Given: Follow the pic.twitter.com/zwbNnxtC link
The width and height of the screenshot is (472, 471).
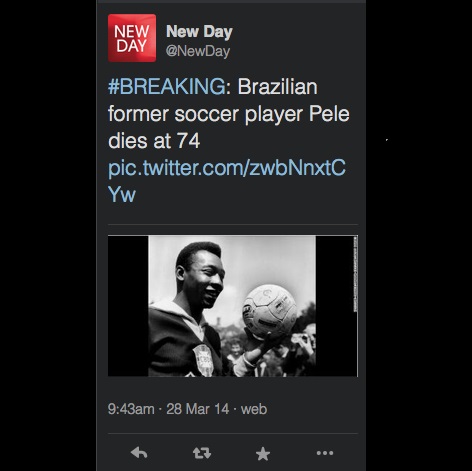Looking at the screenshot, I should 227,168.
